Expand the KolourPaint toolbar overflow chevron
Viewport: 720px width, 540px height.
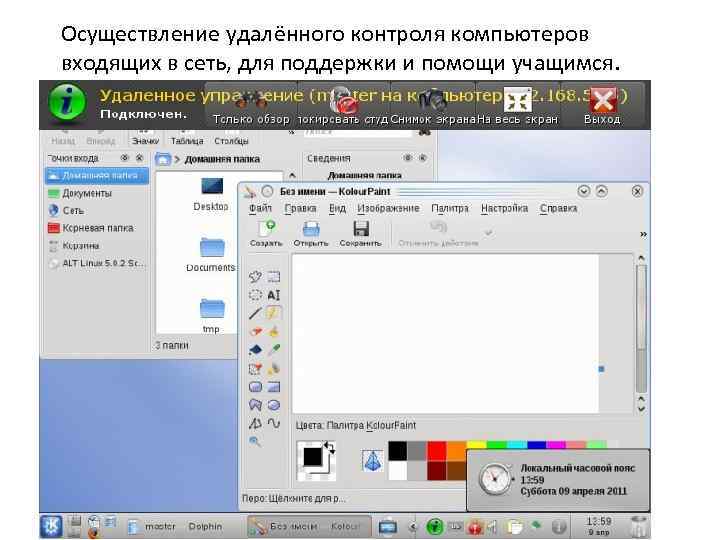[x=643, y=234]
